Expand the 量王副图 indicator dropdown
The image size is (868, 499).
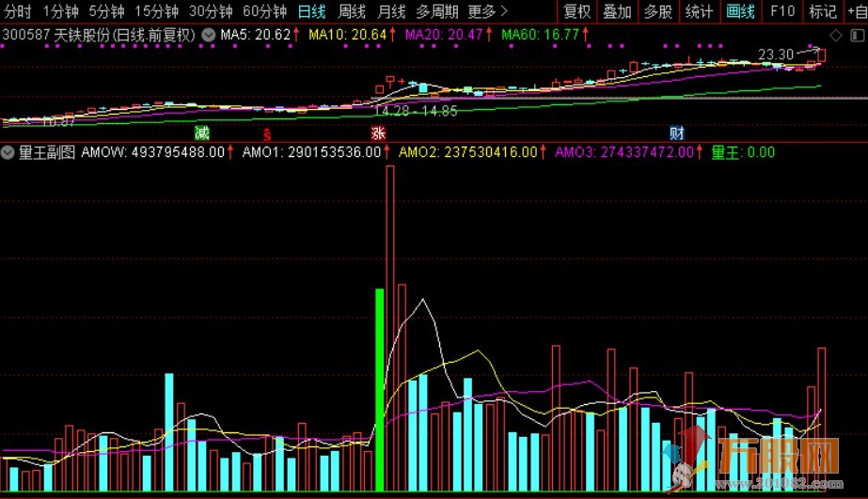click(8, 152)
